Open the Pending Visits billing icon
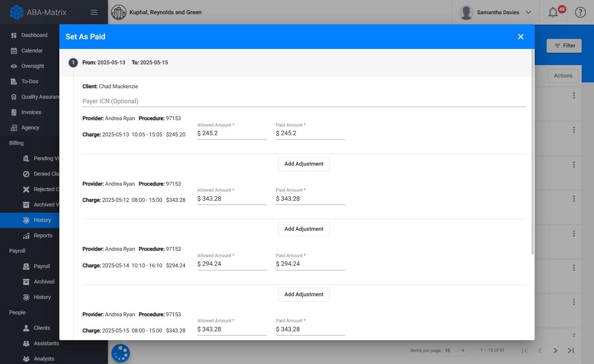Screen dimensions: 594x364 point(26,158)
